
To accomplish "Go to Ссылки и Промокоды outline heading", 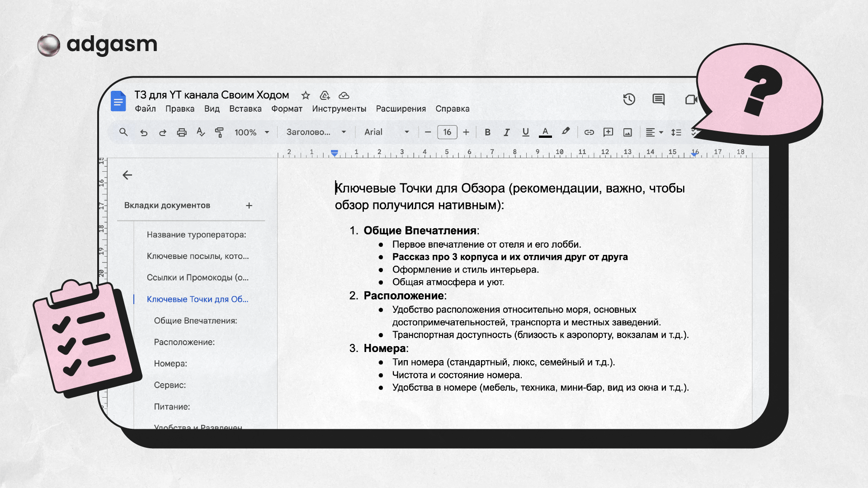I will point(198,277).
